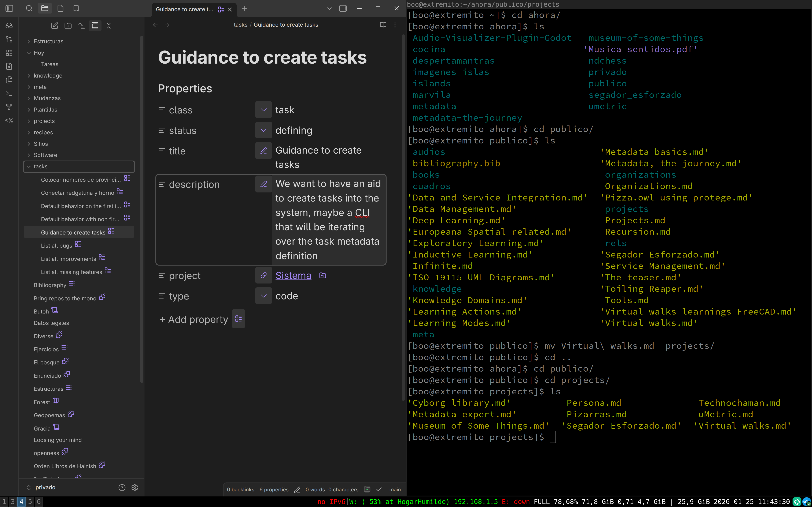Toggle the right sidebar panel

pos(343,8)
